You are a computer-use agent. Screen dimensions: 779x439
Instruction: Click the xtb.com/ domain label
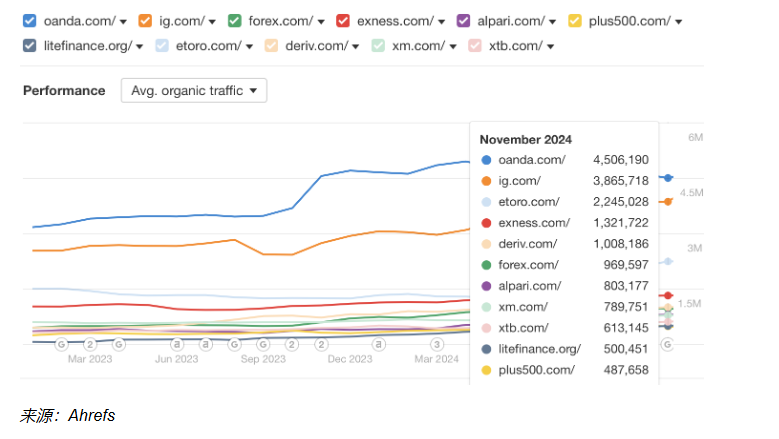tap(513, 45)
